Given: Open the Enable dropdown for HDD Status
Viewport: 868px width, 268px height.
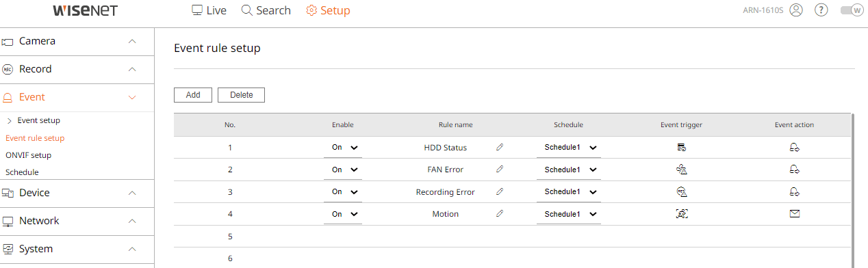Looking at the screenshot, I should [x=343, y=148].
